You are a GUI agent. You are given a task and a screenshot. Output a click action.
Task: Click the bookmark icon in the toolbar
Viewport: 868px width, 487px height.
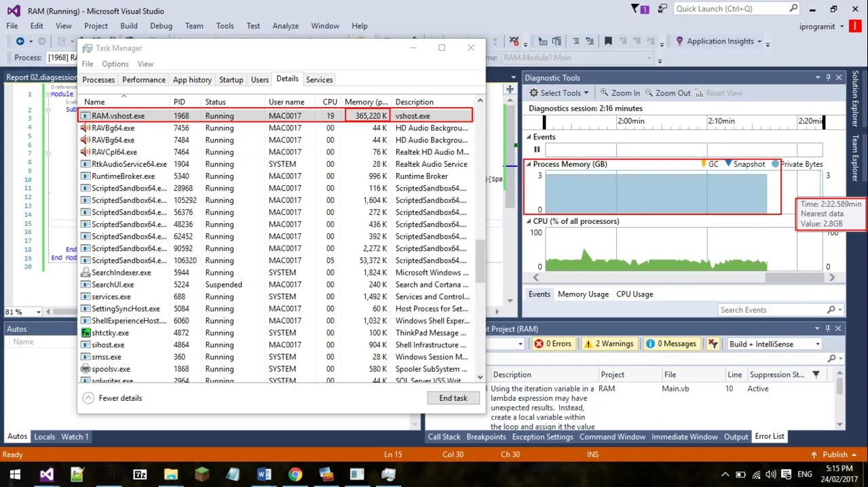[608, 41]
